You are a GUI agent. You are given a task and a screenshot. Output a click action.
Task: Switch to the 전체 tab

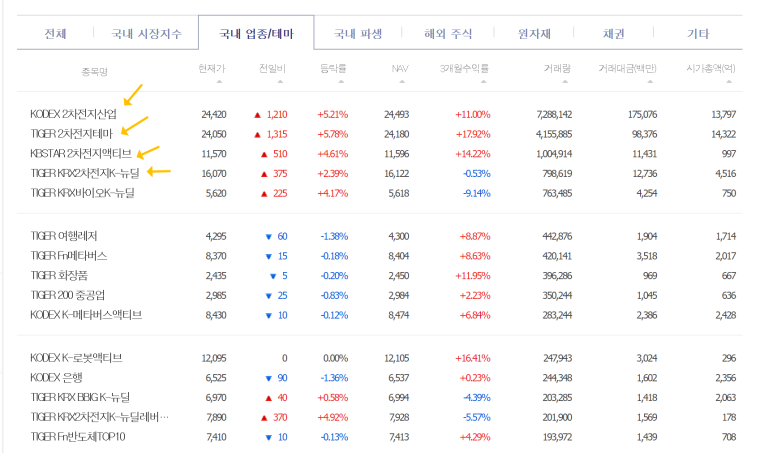tap(55, 34)
